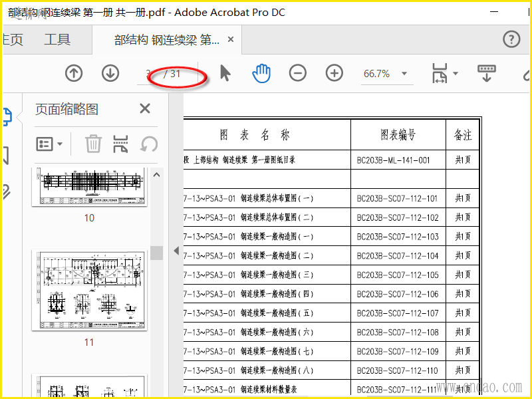
Task: Select page 11 thumbnail
Action: pyautogui.click(x=90, y=290)
